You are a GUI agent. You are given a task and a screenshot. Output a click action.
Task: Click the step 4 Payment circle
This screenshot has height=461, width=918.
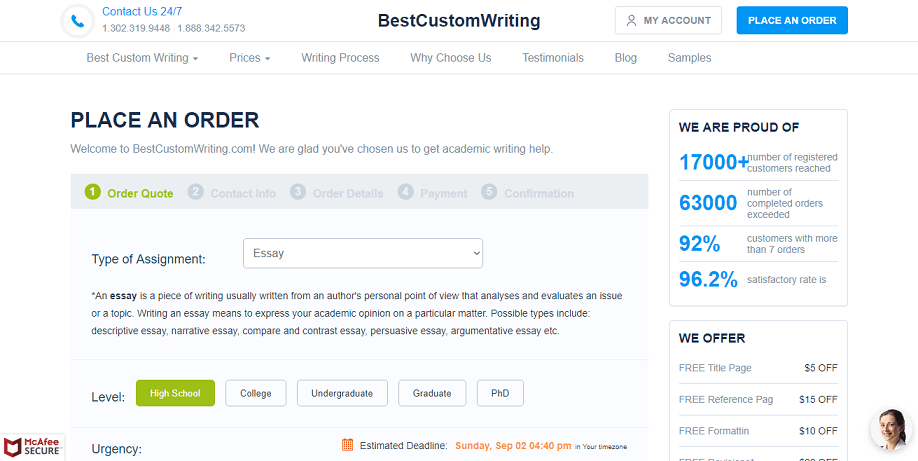click(406, 192)
